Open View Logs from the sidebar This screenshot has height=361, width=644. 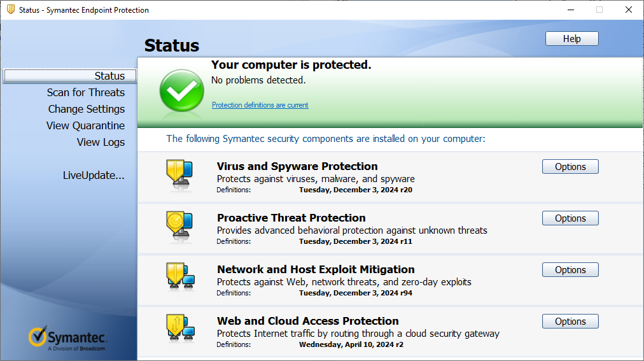point(101,142)
